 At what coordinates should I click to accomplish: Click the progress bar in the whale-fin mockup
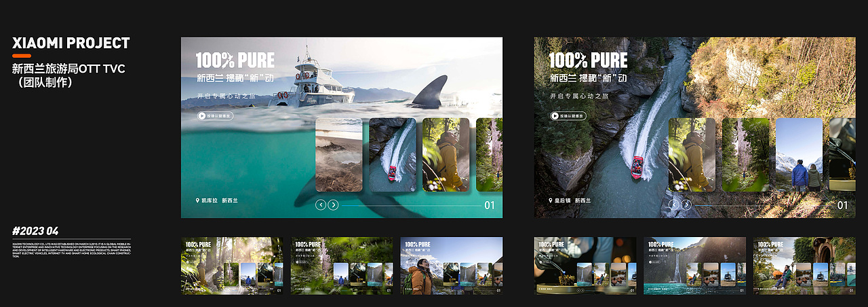(410, 204)
